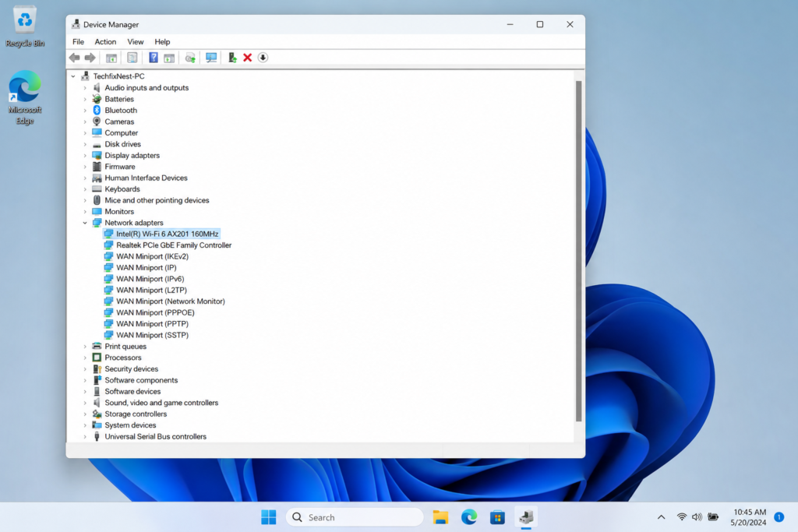Screen dimensions: 798x532
Task: Open the Action menu
Action: pos(105,42)
